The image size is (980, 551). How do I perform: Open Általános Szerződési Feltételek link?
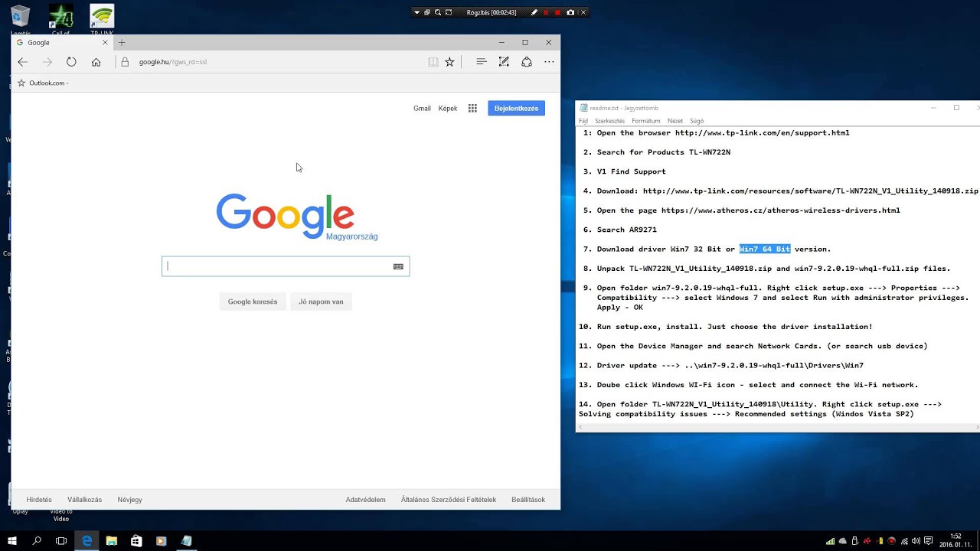pos(449,500)
